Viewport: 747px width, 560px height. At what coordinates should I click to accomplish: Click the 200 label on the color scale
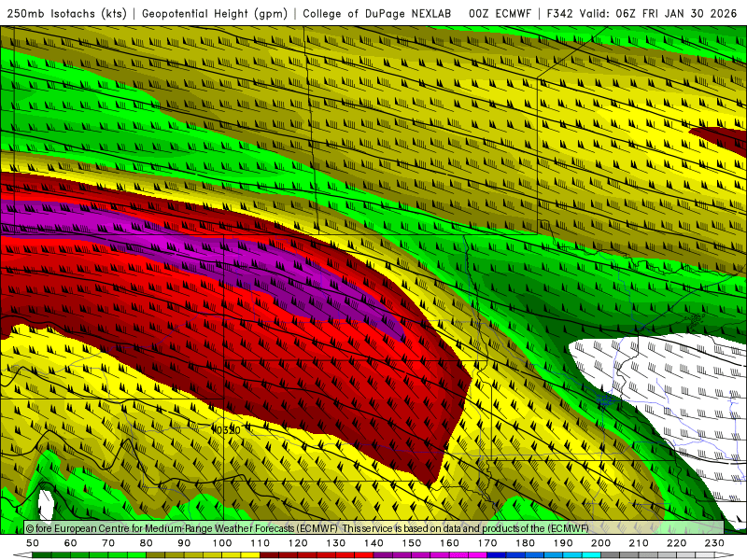click(x=601, y=543)
